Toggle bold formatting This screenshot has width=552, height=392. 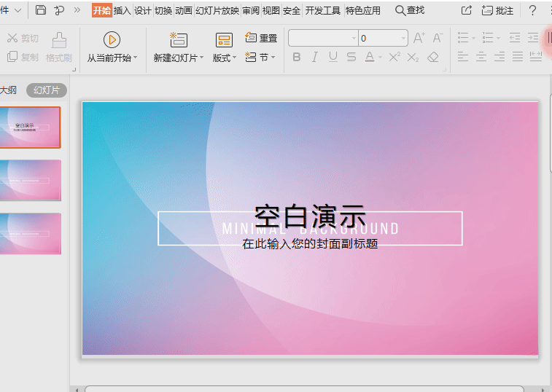297,57
